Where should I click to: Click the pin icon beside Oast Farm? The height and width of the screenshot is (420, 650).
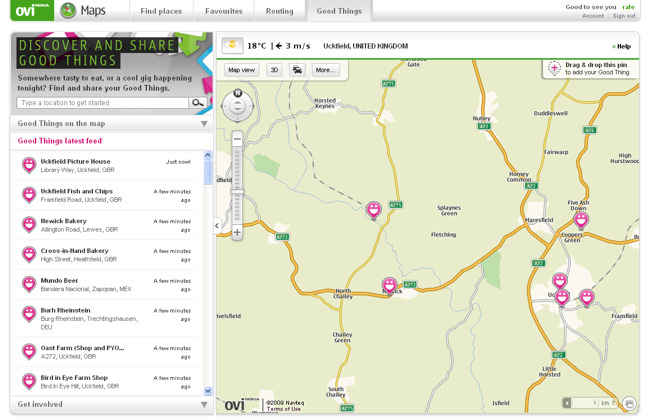[29, 352]
